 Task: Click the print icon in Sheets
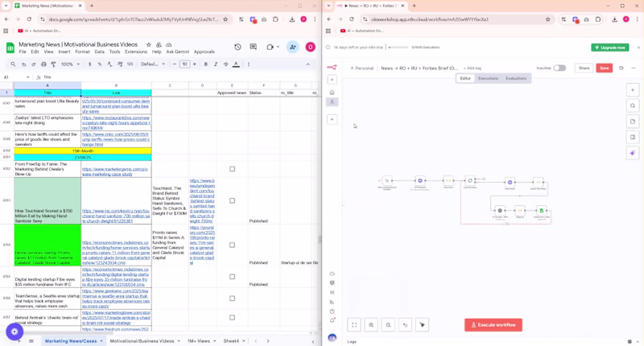[x=43, y=64]
